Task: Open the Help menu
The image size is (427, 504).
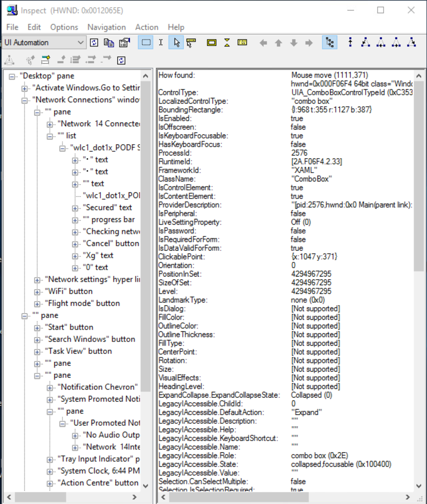Action: coord(176,27)
